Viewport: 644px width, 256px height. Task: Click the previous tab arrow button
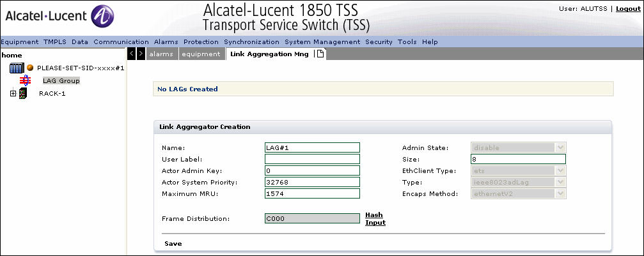[132, 54]
